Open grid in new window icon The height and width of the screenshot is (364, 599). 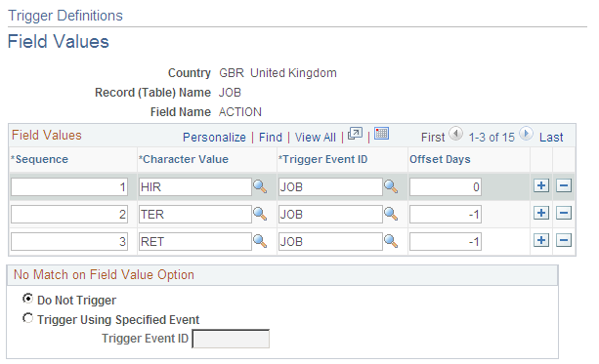(x=355, y=134)
